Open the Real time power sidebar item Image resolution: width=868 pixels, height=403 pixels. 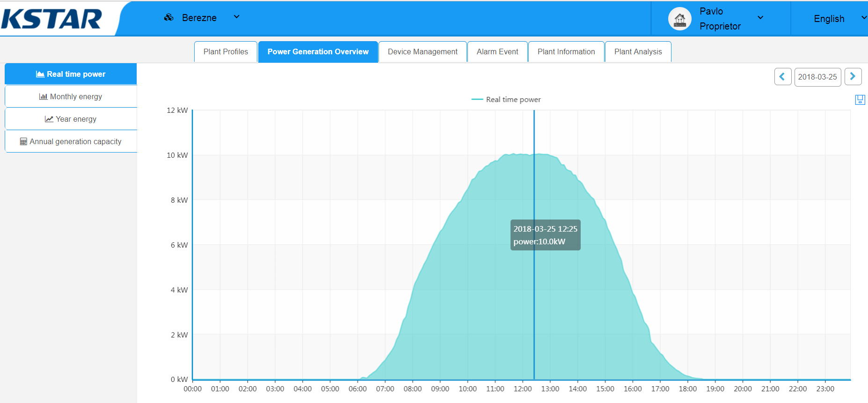point(71,74)
